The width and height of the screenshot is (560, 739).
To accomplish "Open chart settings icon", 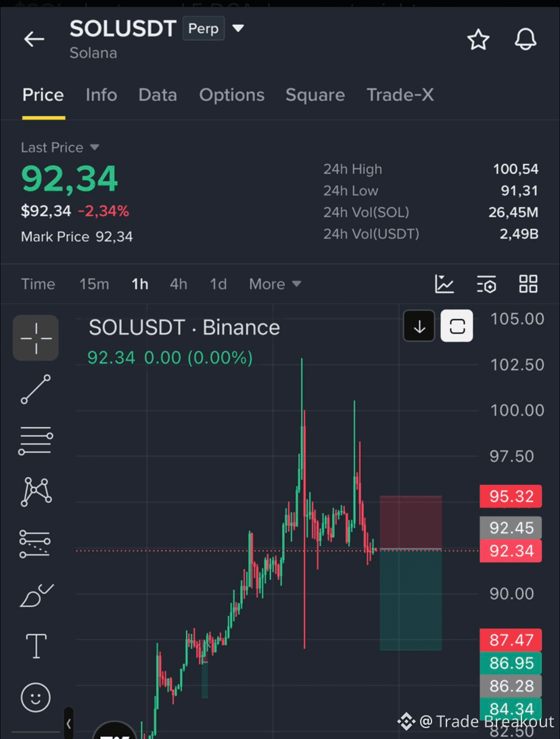I will [x=486, y=284].
